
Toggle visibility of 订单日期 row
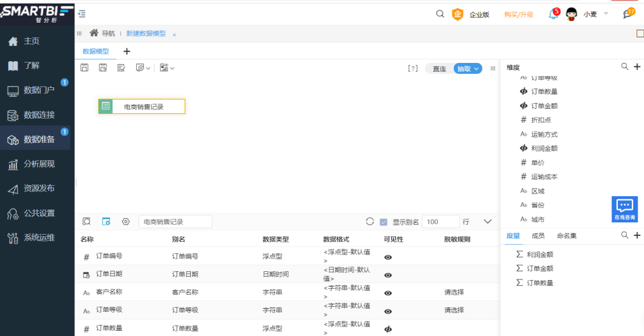pyautogui.click(x=387, y=275)
